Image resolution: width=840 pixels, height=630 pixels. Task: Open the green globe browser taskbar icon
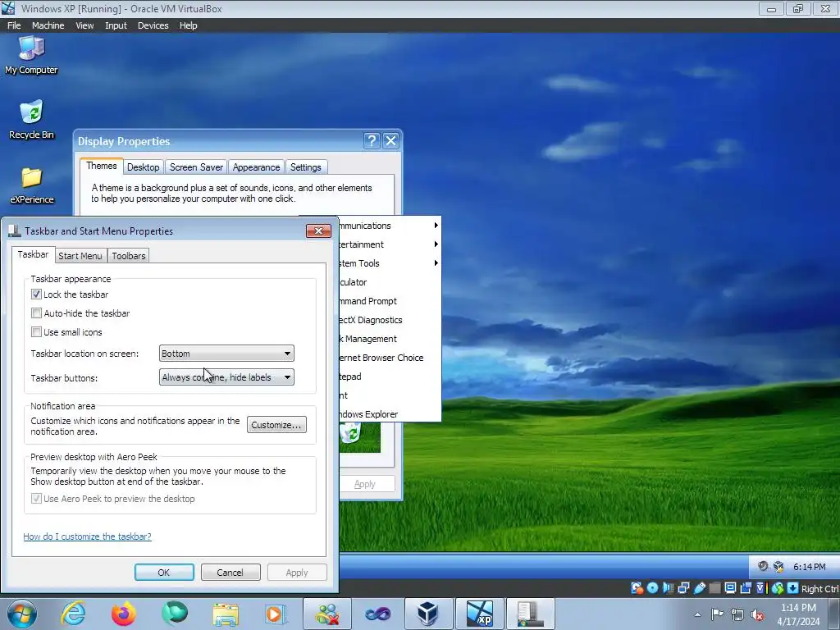point(175,614)
